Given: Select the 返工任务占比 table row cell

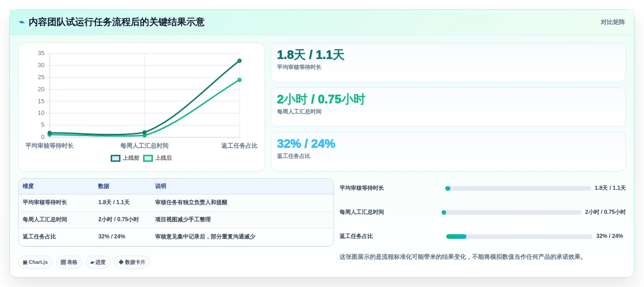Looking at the screenshot, I should [56, 237].
